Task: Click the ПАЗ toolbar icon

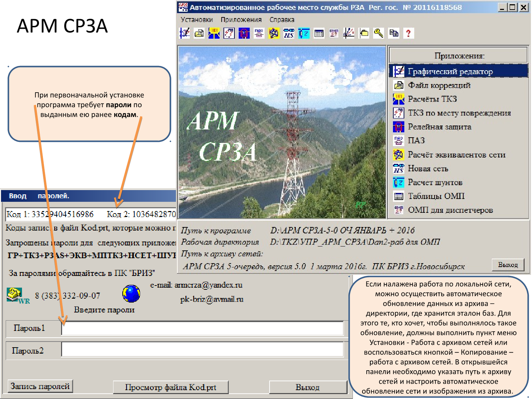Action: pyautogui.click(x=259, y=33)
